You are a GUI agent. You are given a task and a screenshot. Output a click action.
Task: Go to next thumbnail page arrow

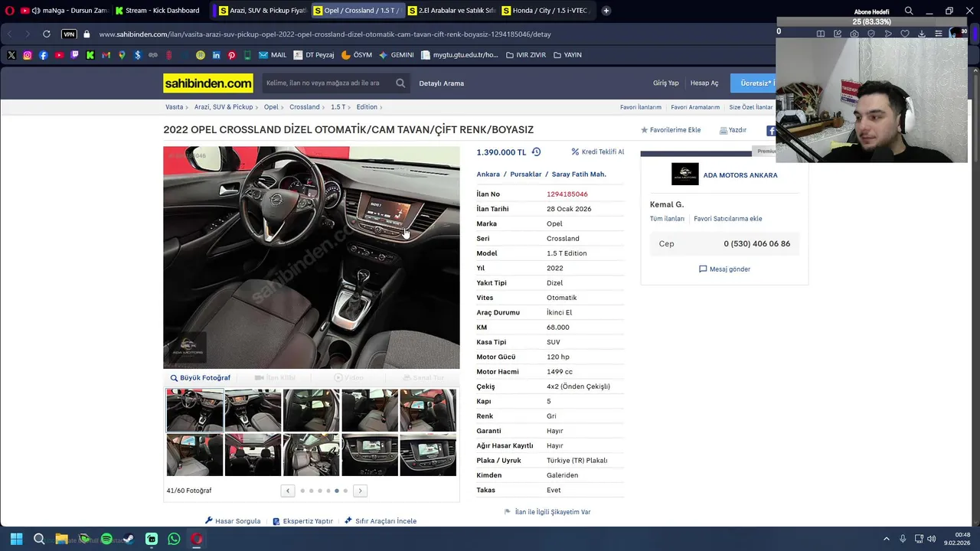click(360, 491)
